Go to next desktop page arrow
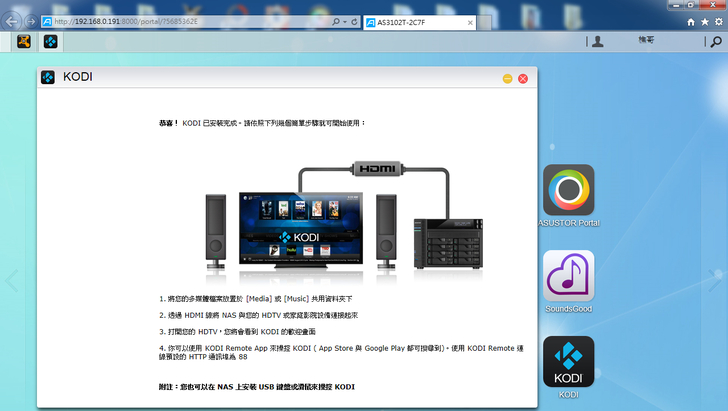728x411 pixels. tap(715, 281)
